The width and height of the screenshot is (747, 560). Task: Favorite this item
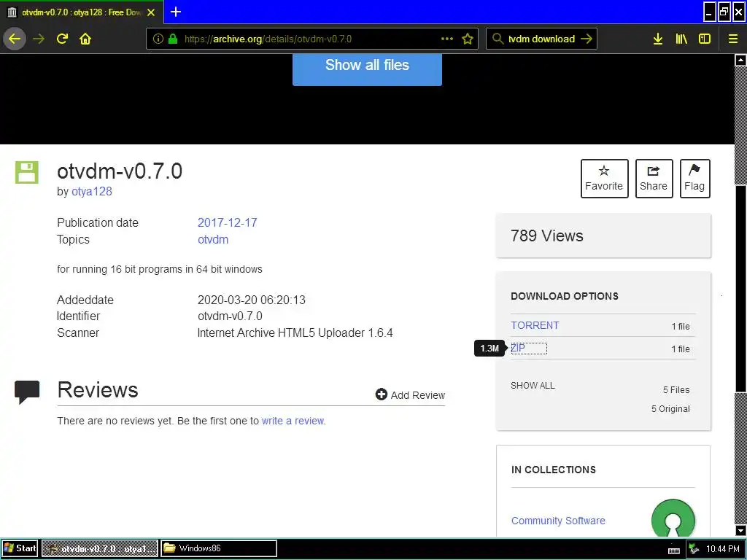(604, 179)
